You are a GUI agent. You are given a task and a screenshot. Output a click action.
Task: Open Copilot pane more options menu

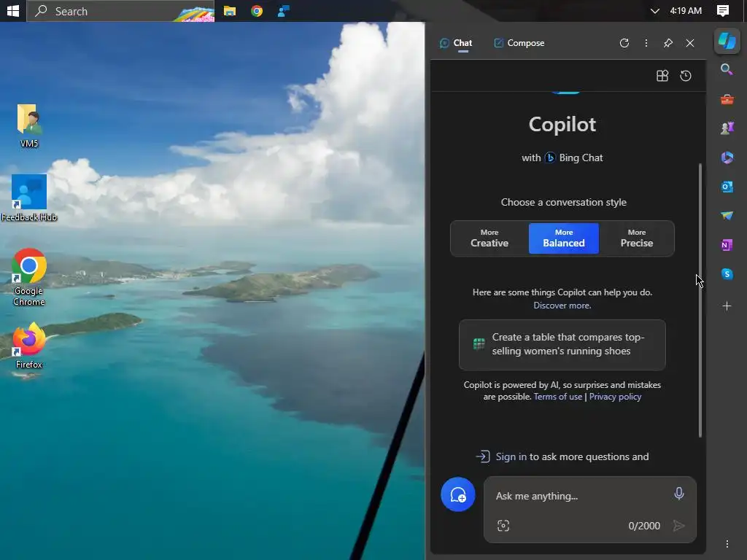646,43
